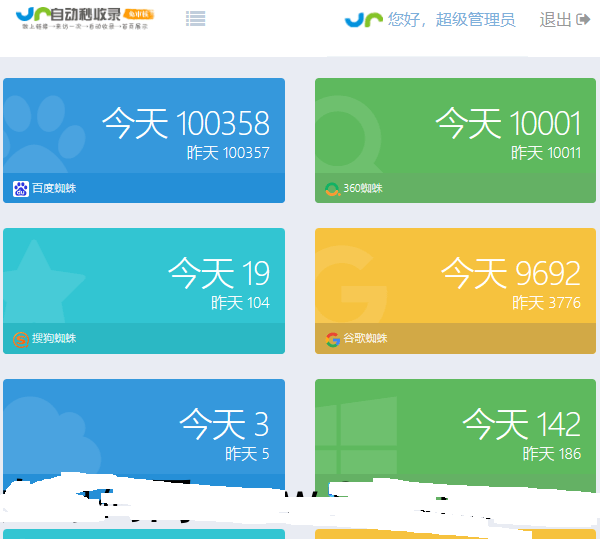Click the Google G icon
The image size is (600, 539).
pyautogui.click(x=333, y=339)
